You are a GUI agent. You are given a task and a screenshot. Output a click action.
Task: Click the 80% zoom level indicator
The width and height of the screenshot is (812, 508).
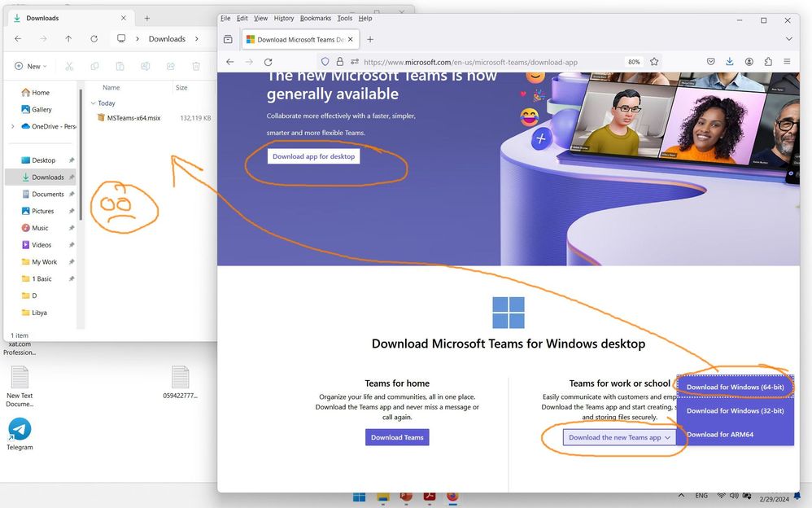(x=634, y=62)
